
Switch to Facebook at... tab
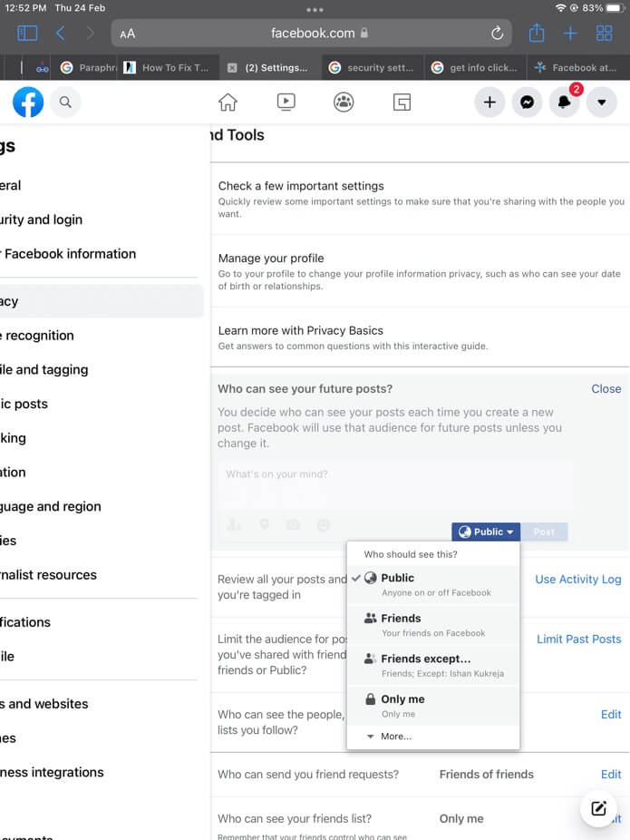click(578, 67)
